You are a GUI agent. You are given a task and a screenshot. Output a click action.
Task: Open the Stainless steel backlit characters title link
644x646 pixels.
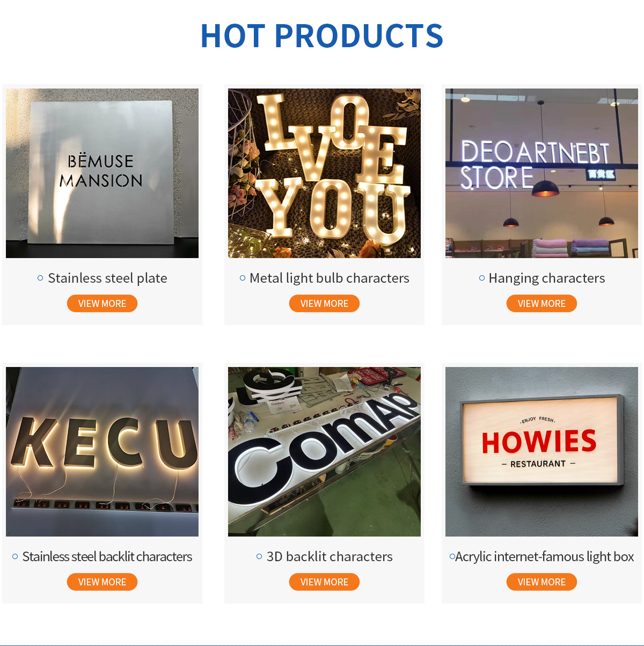point(107,556)
